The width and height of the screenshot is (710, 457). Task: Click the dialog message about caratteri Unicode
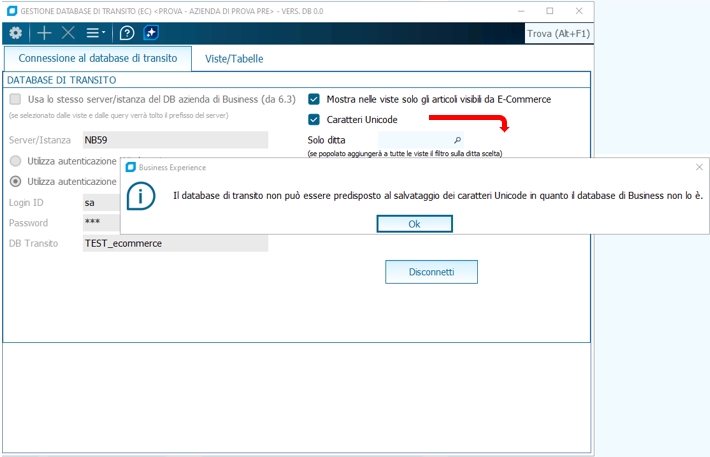pyautogui.click(x=438, y=196)
